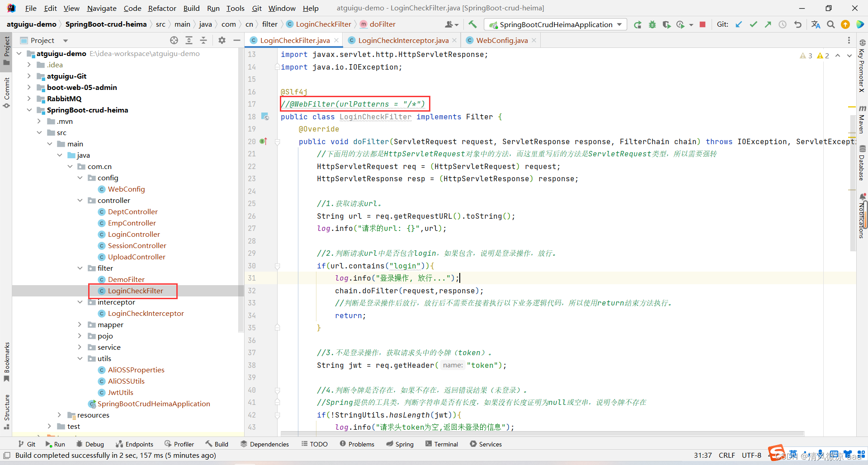
Task: Expand the RabbitMQ module
Action: click(x=29, y=99)
